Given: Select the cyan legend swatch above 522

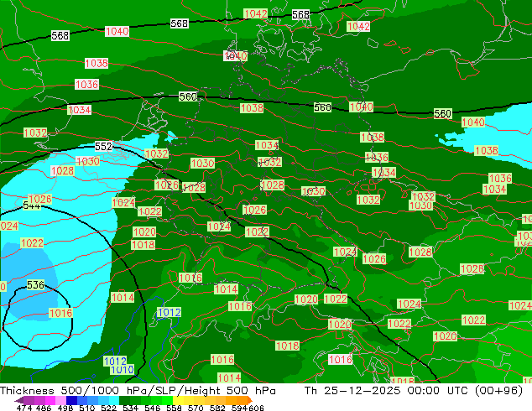Looking at the screenshot, I should tap(114, 400).
